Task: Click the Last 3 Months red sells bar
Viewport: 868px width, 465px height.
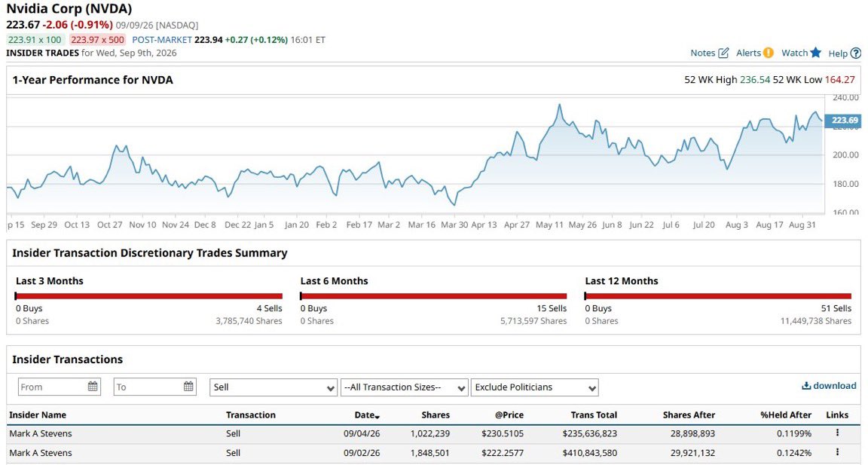Action: point(149,296)
